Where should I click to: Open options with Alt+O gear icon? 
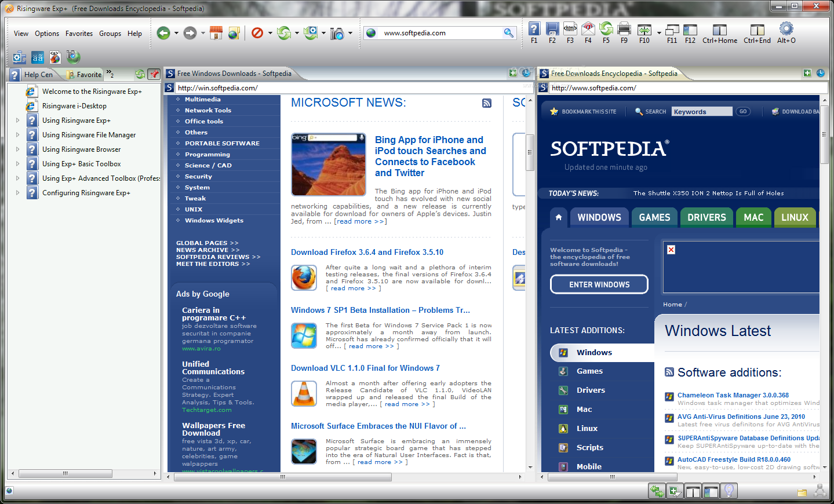pos(786,28)
